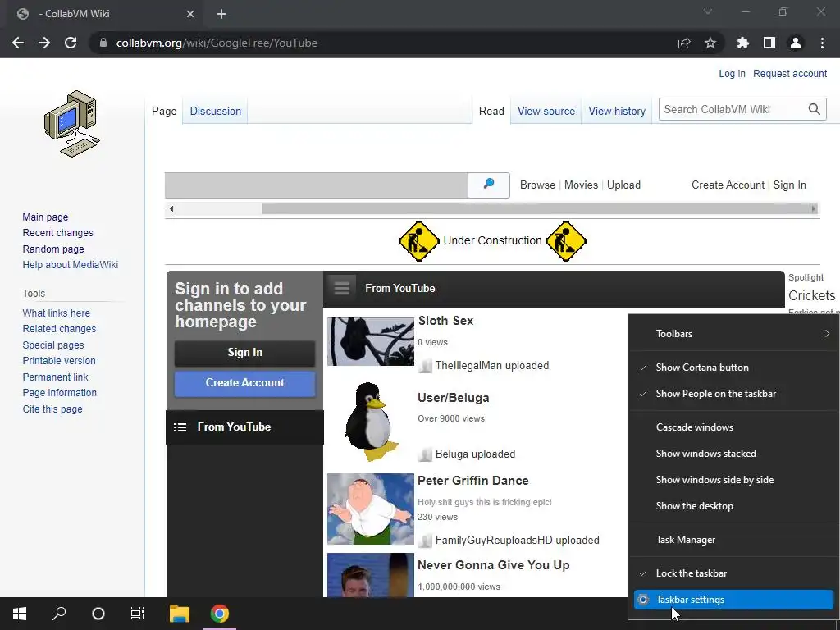
Task: Click TheIllegalMan uploader avatar
Action: point(425,366)
